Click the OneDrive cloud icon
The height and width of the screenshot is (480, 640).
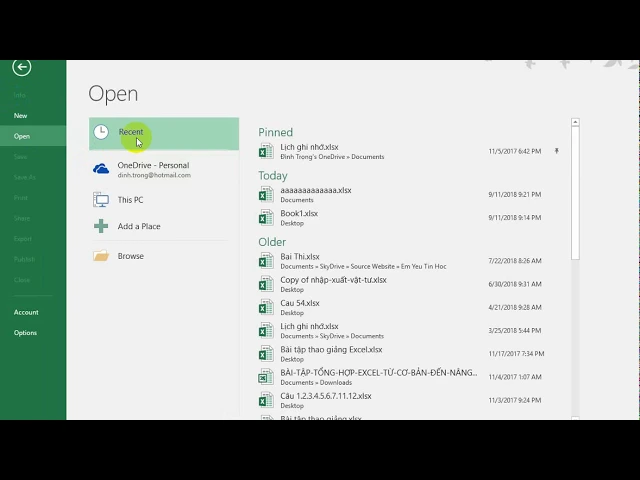pyautogui.click(x=101, y=169)
